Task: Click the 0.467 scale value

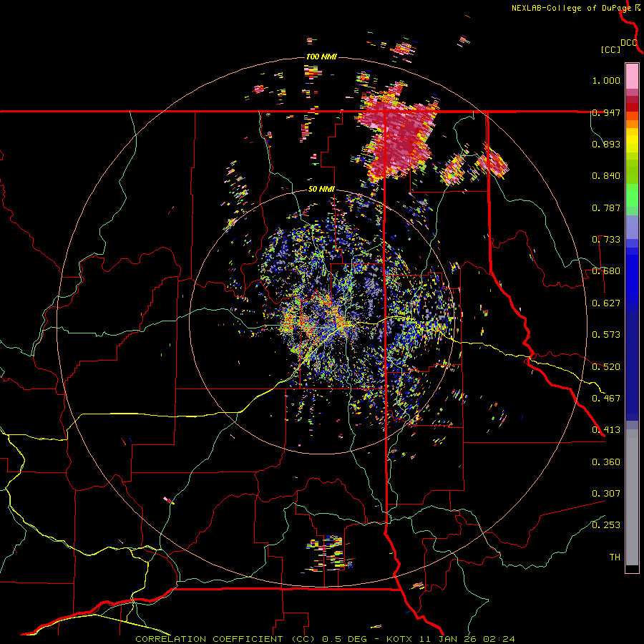Action: click(606, 399)
